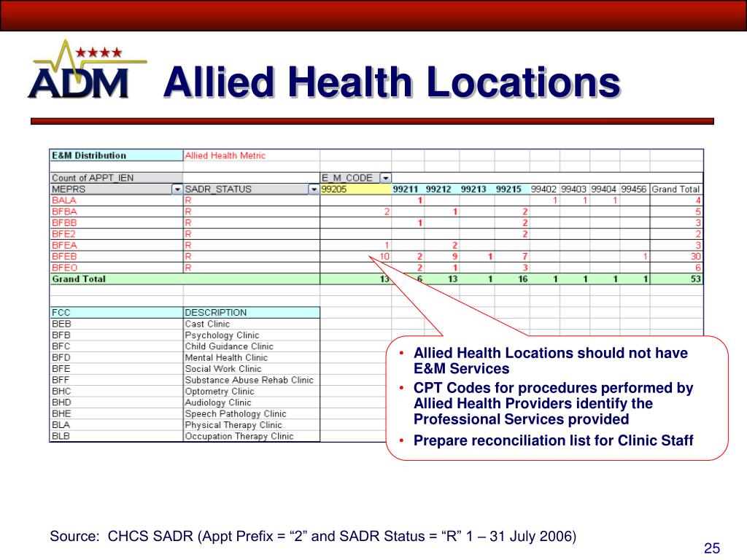Select the green 'Grand Total' row label

click(185, 279)
